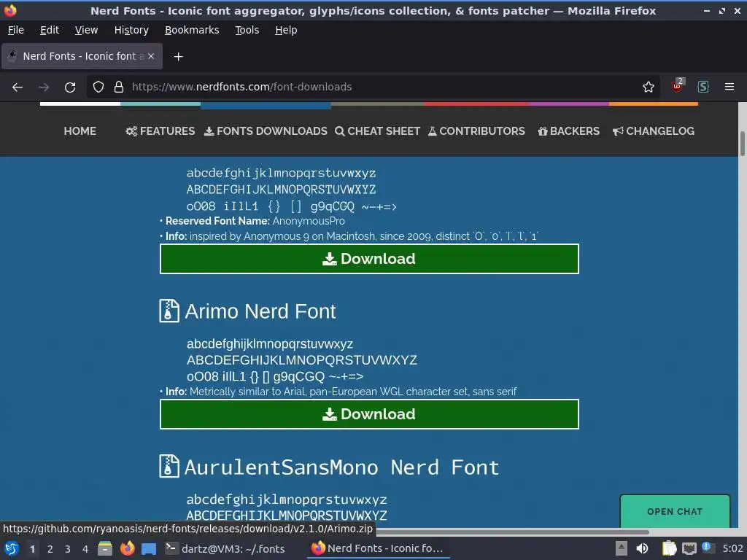The image size is (747, 560).
Task: Click the forward navigation arrow
Action: tap(44, 87)
